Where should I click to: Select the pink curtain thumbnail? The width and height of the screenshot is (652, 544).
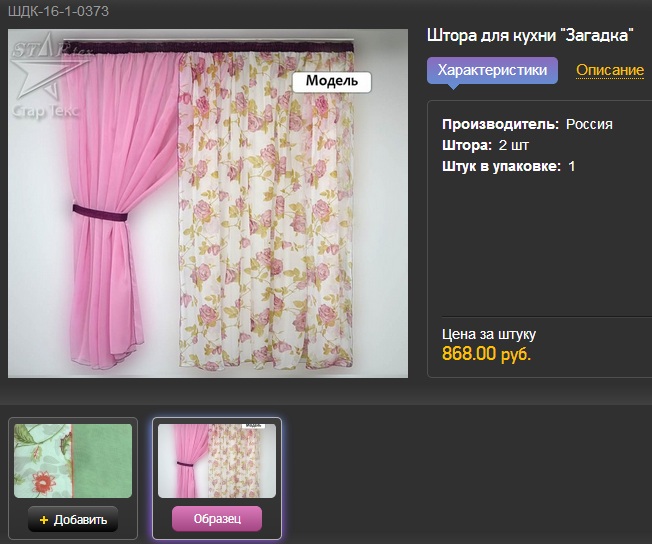click(x=217, y=461)
